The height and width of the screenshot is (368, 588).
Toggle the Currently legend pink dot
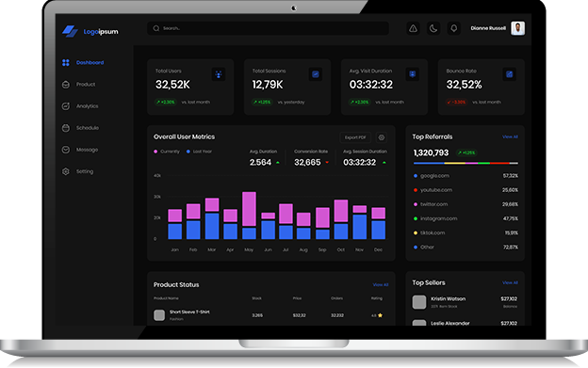pos(155,152)
